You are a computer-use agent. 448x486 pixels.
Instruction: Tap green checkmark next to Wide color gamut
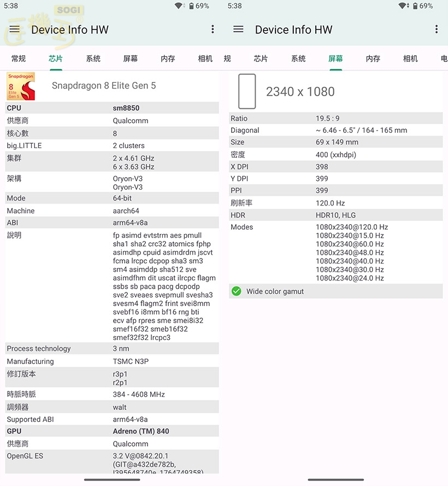click(237, 291)
